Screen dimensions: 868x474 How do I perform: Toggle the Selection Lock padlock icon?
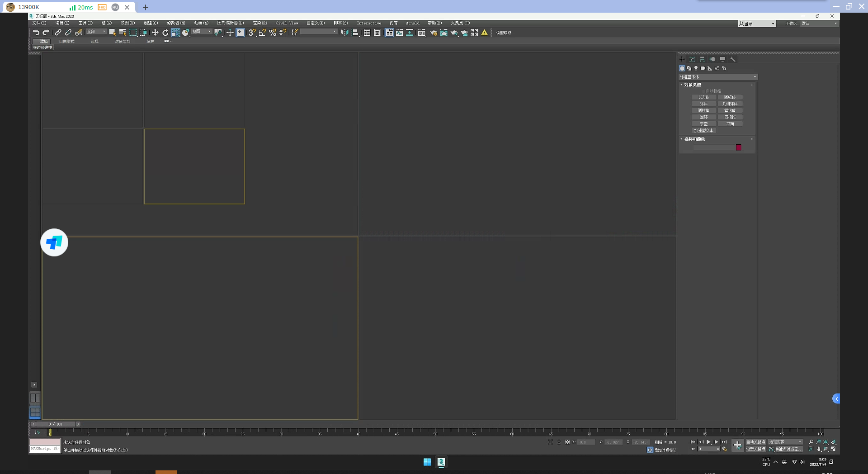coord(559,442)
